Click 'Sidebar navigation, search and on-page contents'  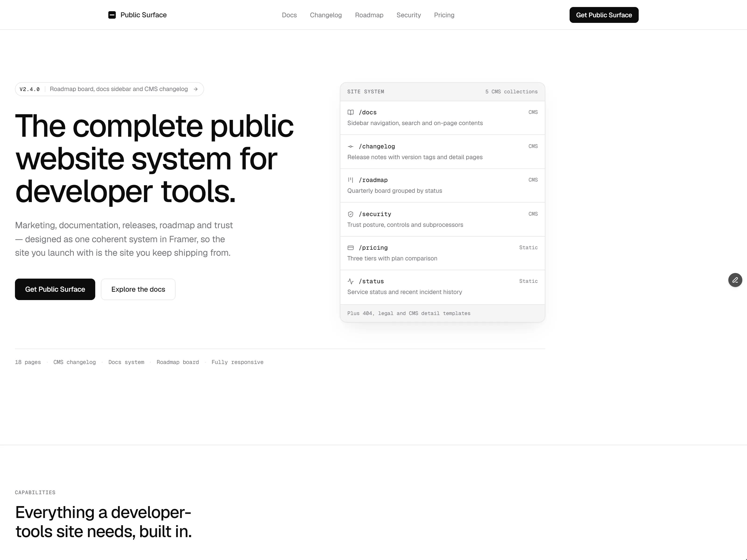click(415, 123)
